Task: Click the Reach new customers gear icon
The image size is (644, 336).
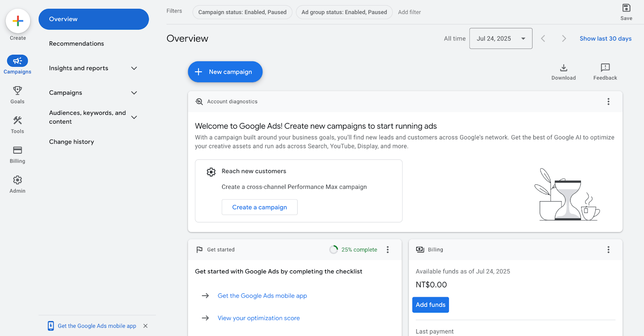Action: click(211, 172)
